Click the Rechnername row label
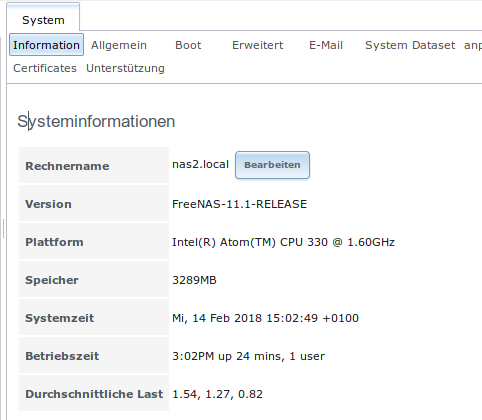Screen dimensions: 482x420 (x=67, y=166)
